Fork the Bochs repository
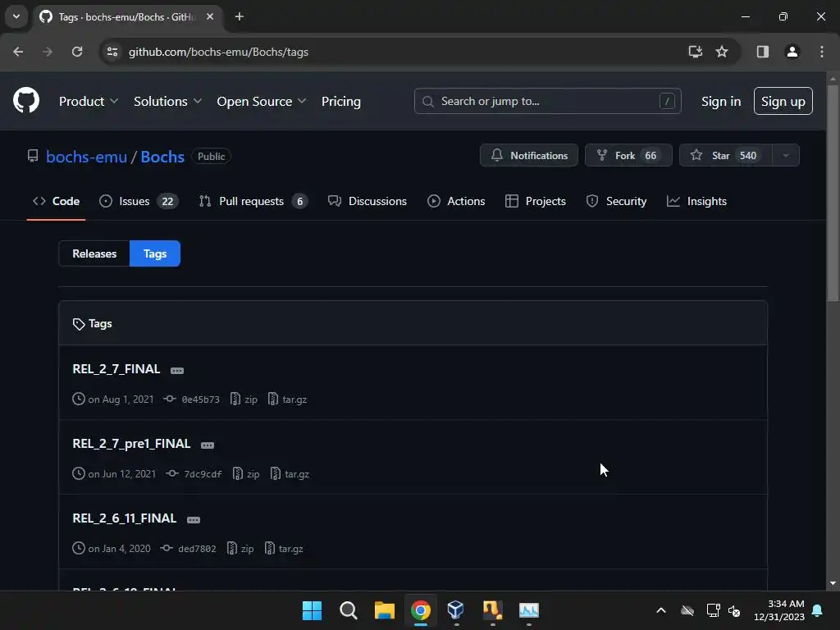The width and height of the screenshot is (840, 630). point(628,155)
